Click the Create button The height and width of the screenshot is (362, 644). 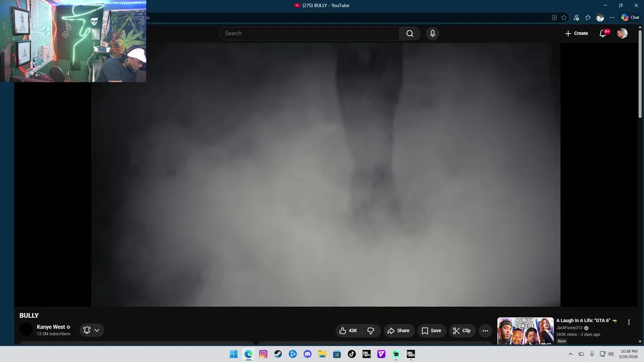[577, 33]
